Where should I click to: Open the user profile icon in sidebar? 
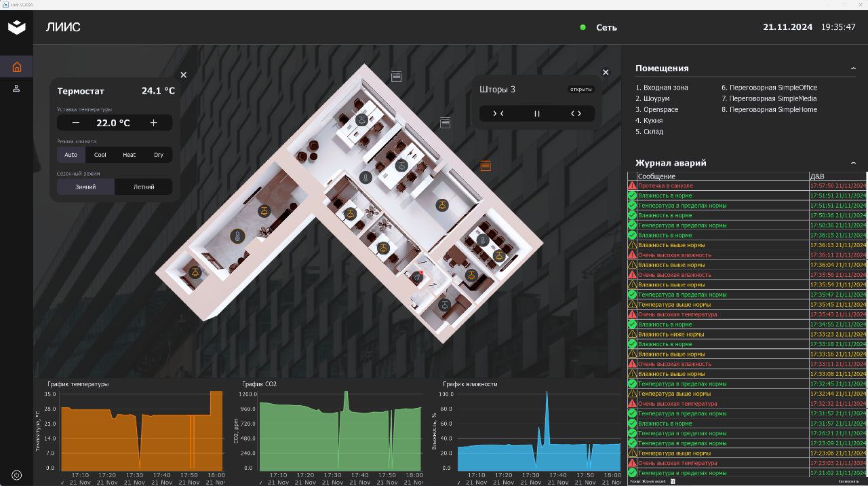(17, 88)
